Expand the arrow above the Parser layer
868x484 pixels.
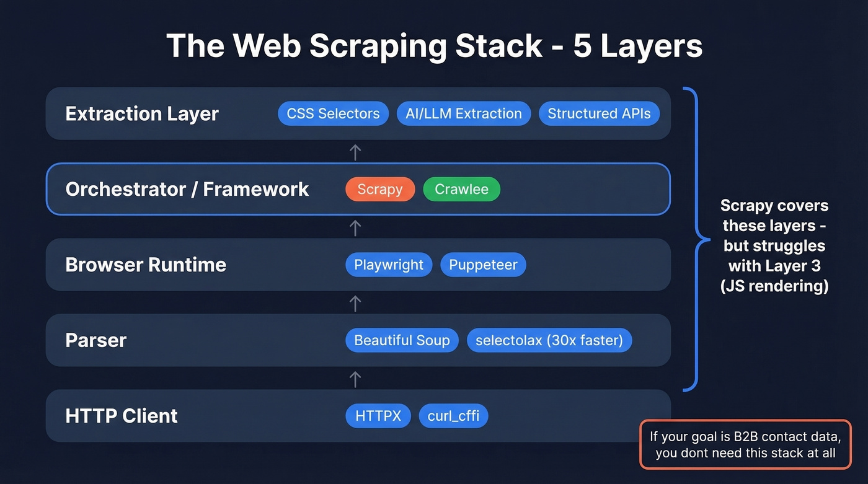355,302
